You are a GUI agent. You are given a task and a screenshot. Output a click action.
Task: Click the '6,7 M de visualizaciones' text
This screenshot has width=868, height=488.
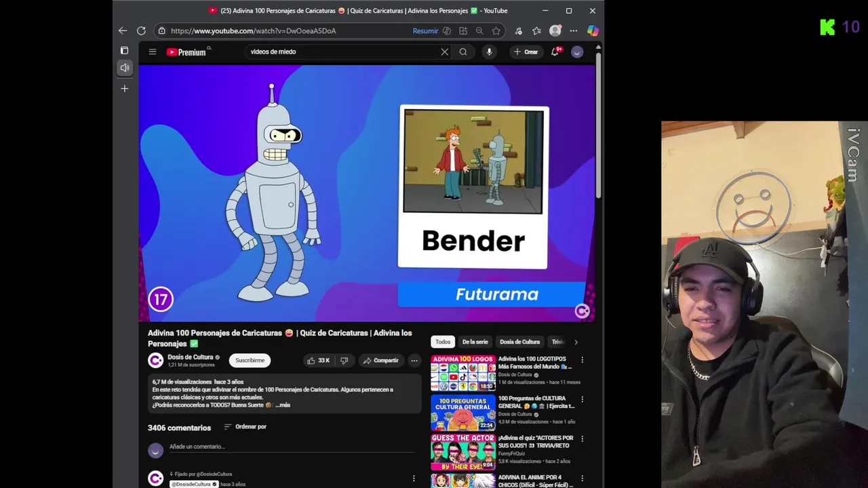point(182,382)
